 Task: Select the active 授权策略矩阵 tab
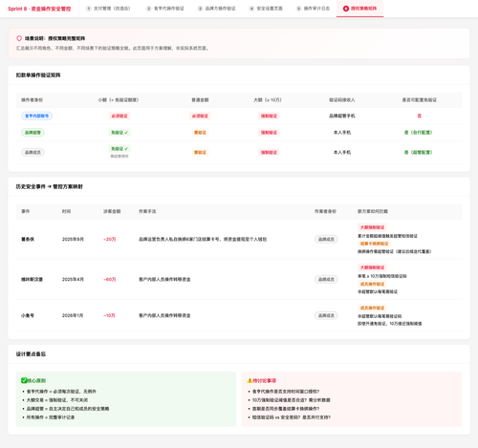coord(360,9)
